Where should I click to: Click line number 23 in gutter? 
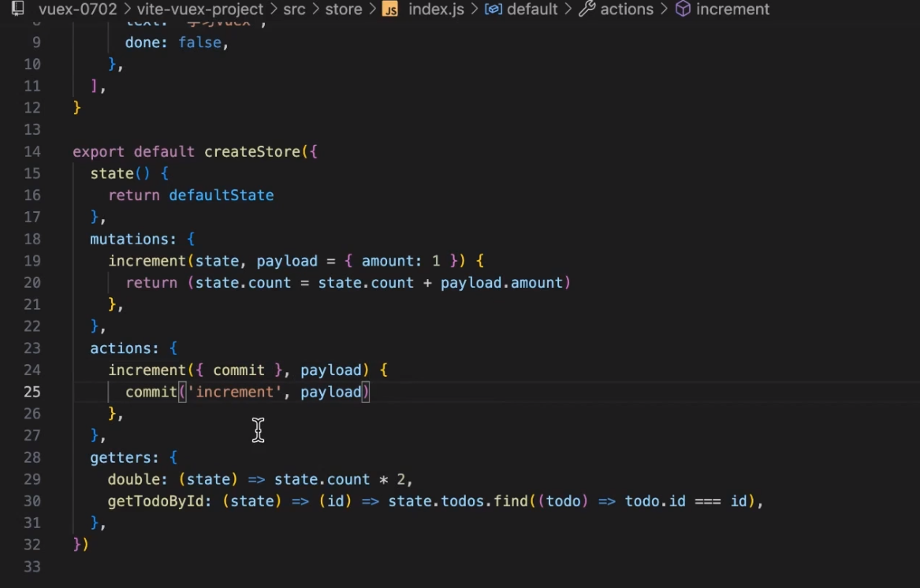tap(32, 348)
